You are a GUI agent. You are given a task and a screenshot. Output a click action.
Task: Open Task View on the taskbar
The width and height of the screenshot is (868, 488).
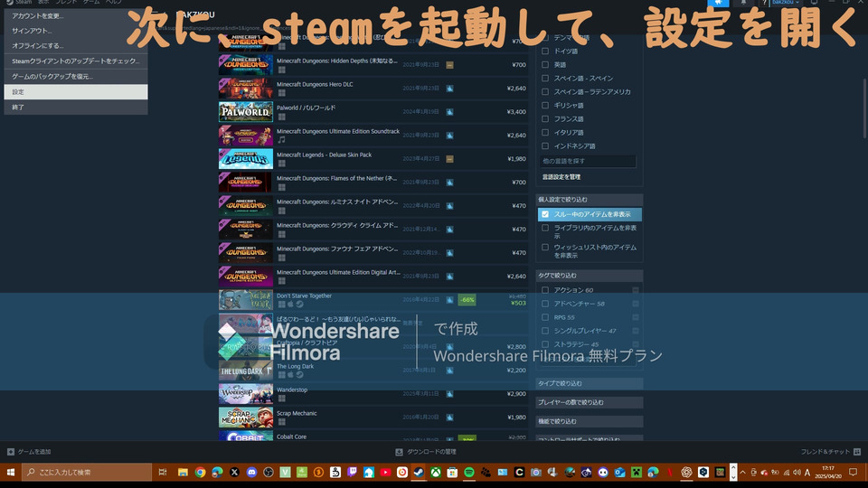click(x=162, y=472)
